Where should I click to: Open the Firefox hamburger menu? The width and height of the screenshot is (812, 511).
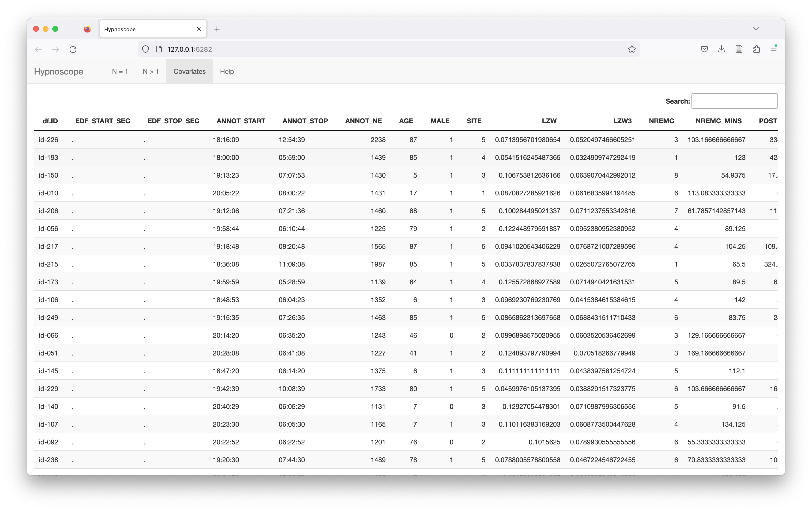(774, 49)
